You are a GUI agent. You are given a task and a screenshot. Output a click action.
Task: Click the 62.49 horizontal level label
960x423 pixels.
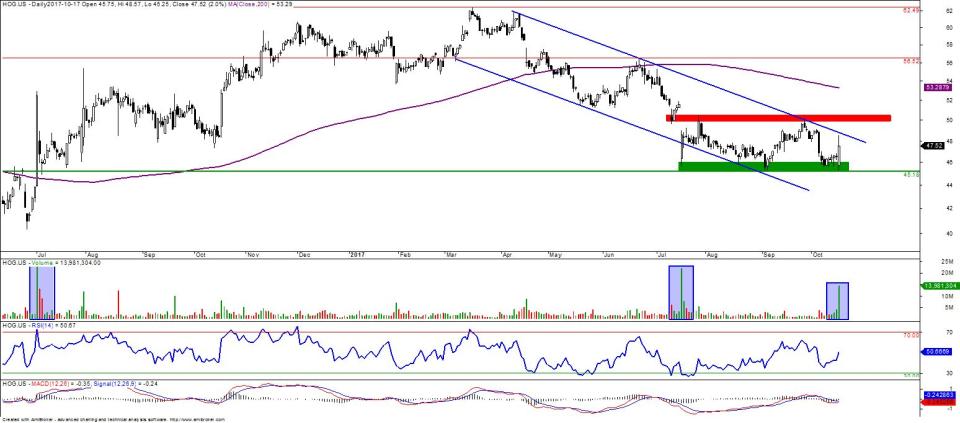tap(910, 10)
